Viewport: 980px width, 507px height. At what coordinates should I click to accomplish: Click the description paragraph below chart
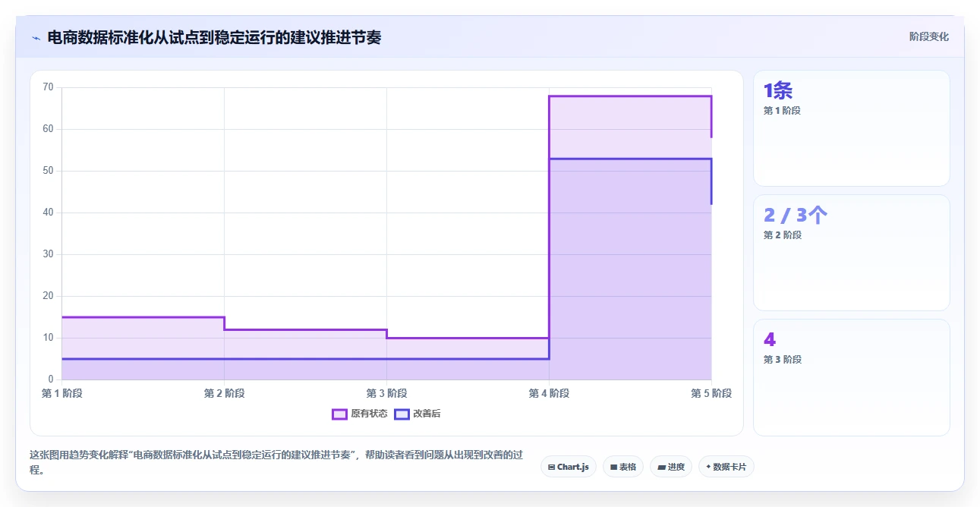coord(276,462)
